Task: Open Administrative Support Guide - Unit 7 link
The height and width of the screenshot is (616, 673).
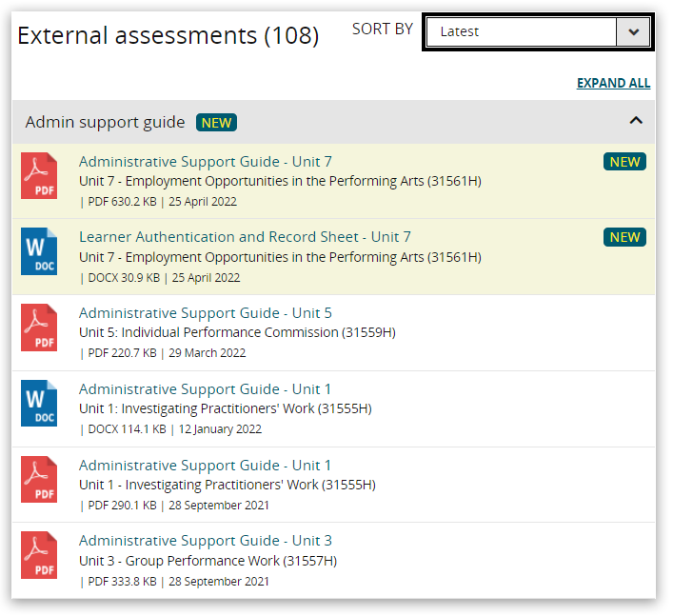Action: tap(205, 162)
